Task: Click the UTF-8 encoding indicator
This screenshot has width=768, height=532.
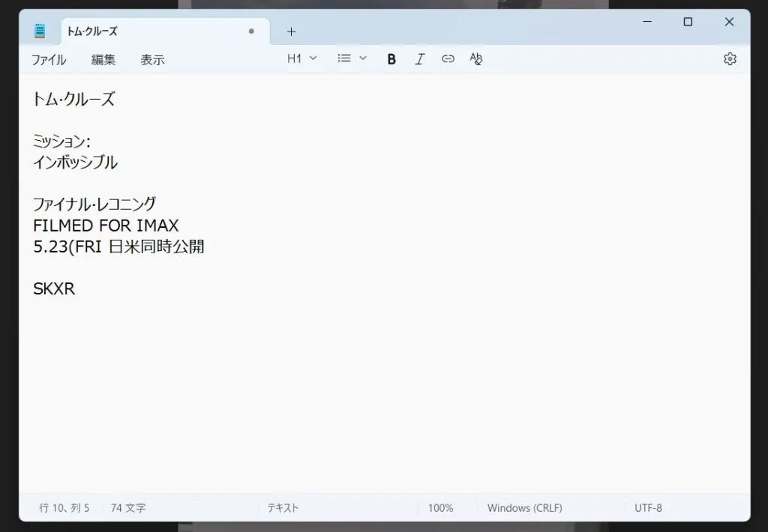Action: [x=648, y=508]
